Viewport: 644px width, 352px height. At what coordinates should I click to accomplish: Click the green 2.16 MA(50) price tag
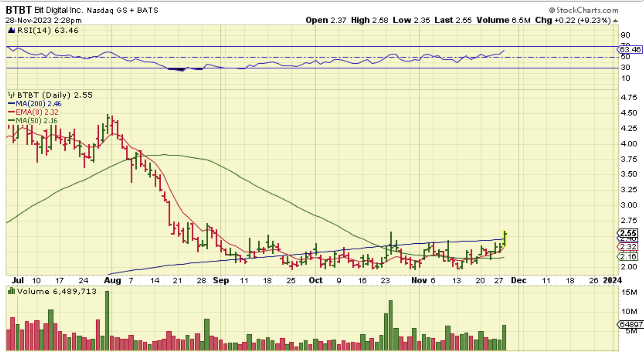tap(628, 257)
